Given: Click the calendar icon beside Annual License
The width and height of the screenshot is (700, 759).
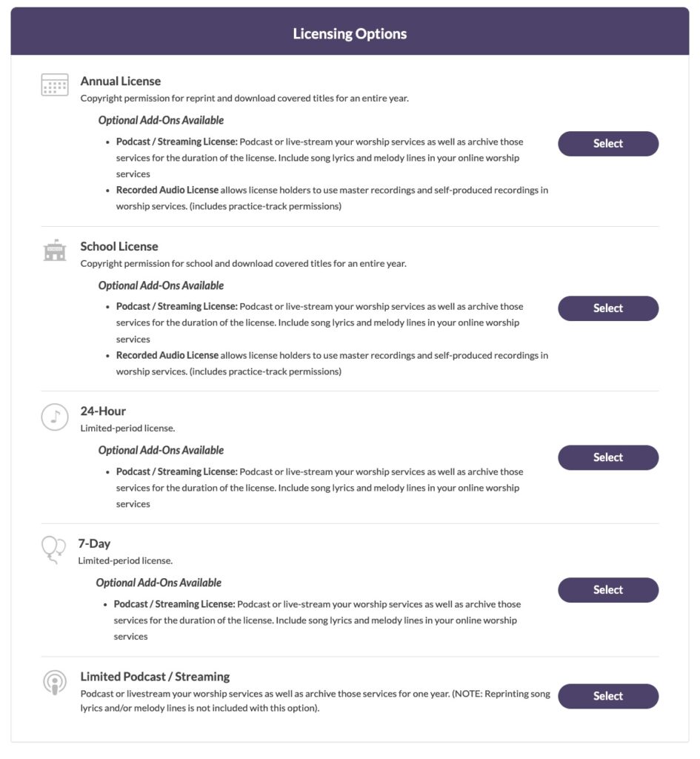Looking at the screenshot, I should [x=55, y=84].
